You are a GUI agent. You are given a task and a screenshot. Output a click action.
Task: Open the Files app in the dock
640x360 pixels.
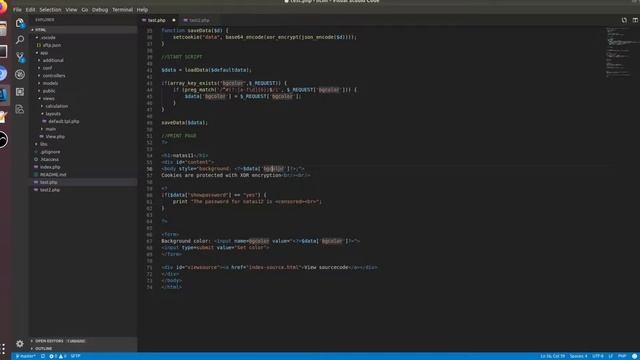click(3, 29)
